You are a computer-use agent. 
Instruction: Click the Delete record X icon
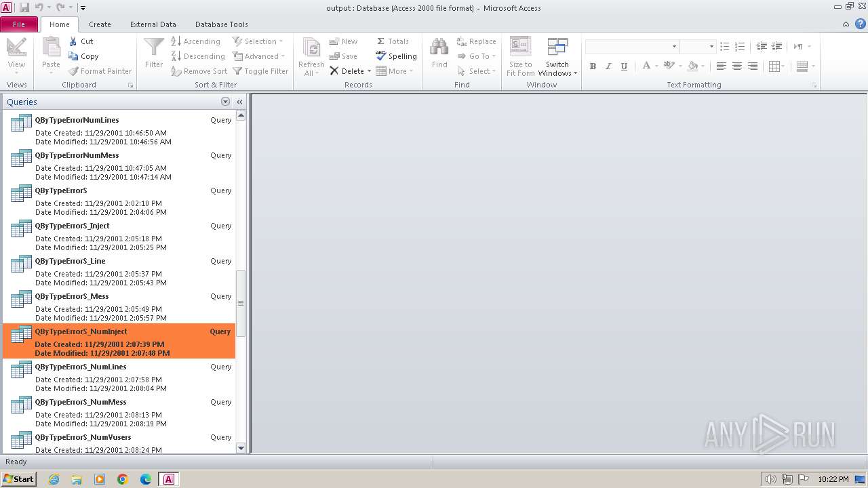tap(334, 71)
